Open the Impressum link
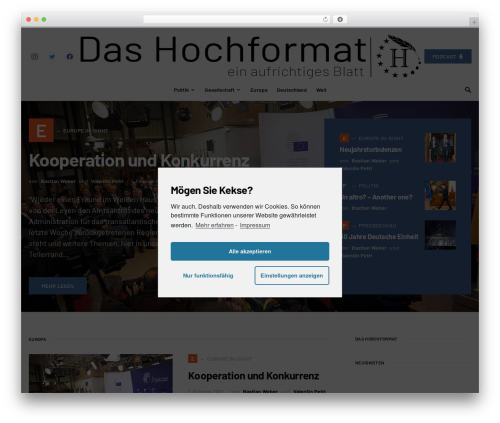Viewport: 500px width, 423px height. coord(255,225)
